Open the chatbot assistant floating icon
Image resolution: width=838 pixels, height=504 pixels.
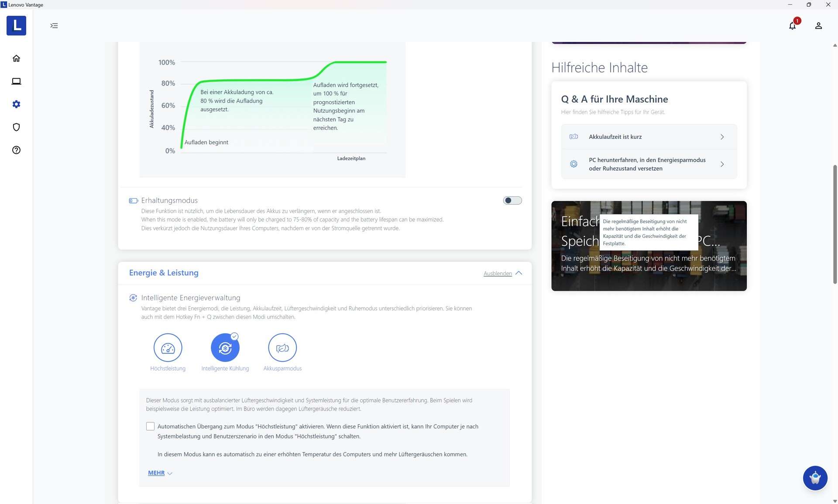click(x=815, y=478)
